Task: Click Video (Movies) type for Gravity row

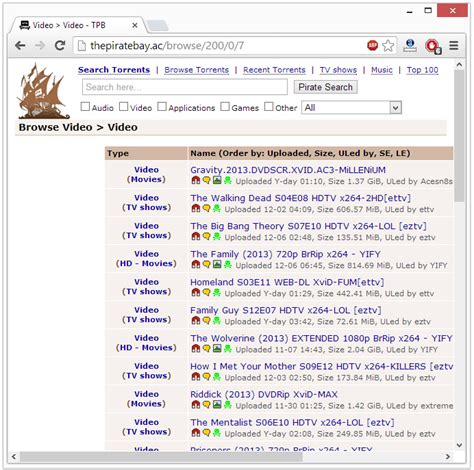Action: coord(146,174)
